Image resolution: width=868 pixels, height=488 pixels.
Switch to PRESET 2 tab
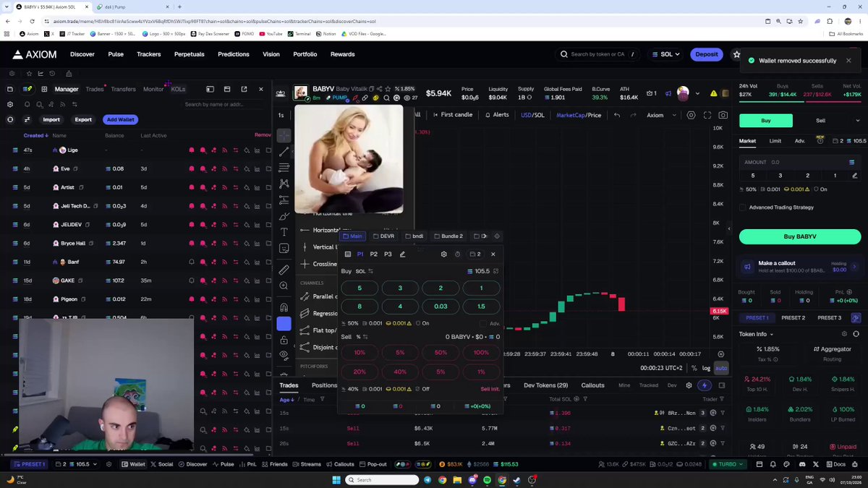pyautogui.click(x=793, y=317)
